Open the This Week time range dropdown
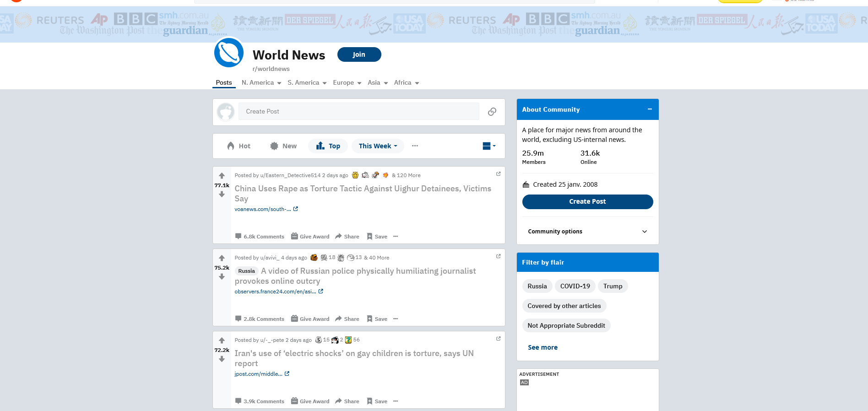This screenshot has height=411, width=868. pyautogui.click(x=378, y=146)
